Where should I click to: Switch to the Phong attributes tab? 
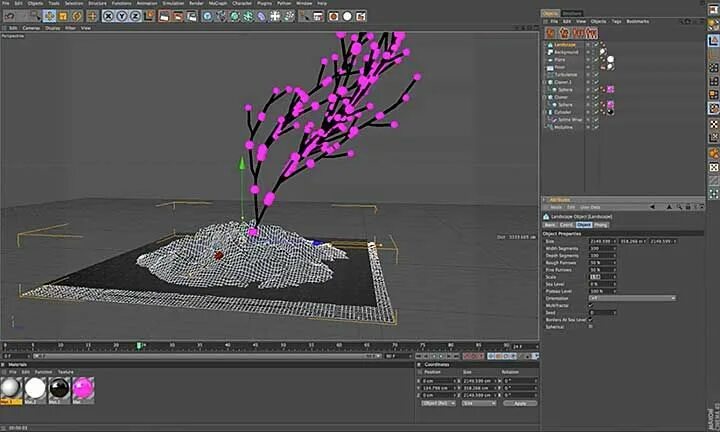(601, 225)
